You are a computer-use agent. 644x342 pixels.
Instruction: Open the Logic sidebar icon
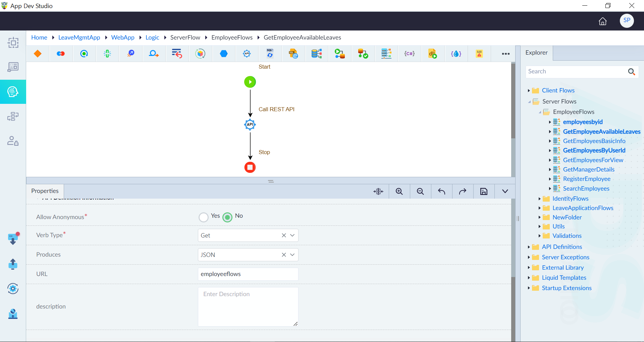point(13,91)
